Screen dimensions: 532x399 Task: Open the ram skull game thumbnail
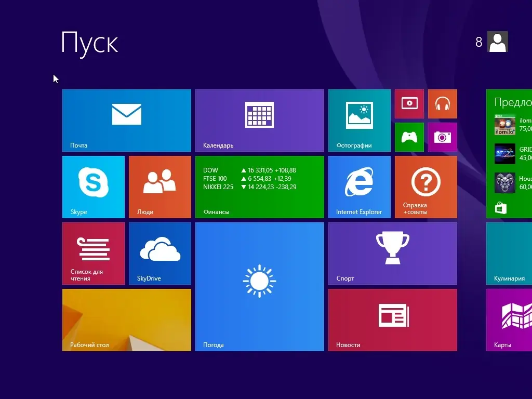[x=504, y=183]
